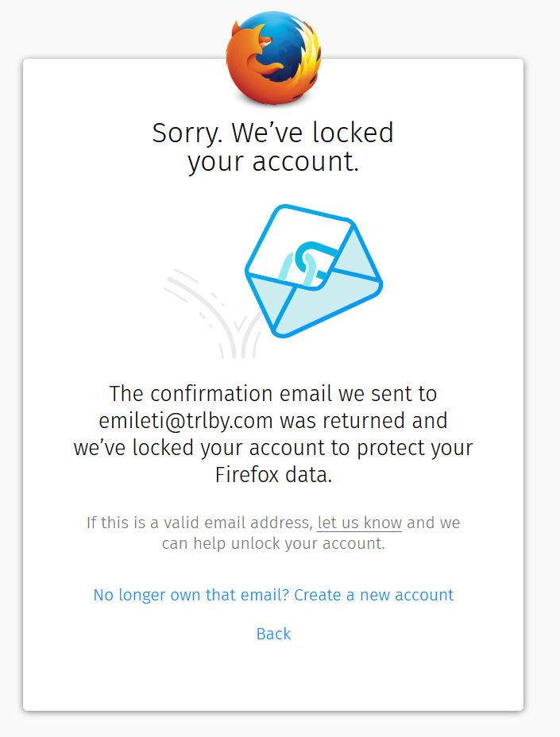Click the "Firefox data." text
The height and width of the screenshot is (737, 560).
pyautogui.click(x=273, y=475)
